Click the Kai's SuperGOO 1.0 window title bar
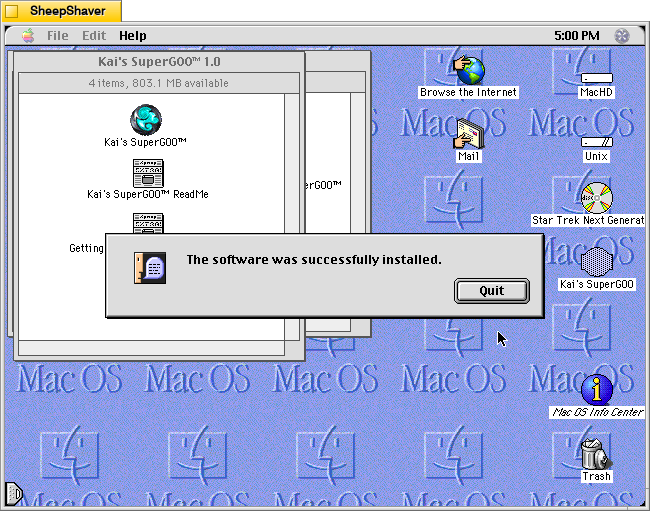 (159, 62)
